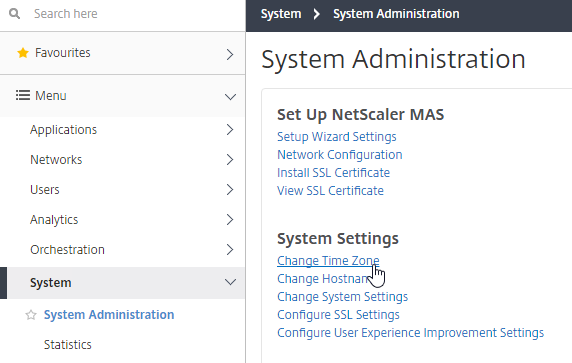Screen dimensions: 572x363
Task: Collapse the Menu section chevron
Action: (x=230, y=97)
